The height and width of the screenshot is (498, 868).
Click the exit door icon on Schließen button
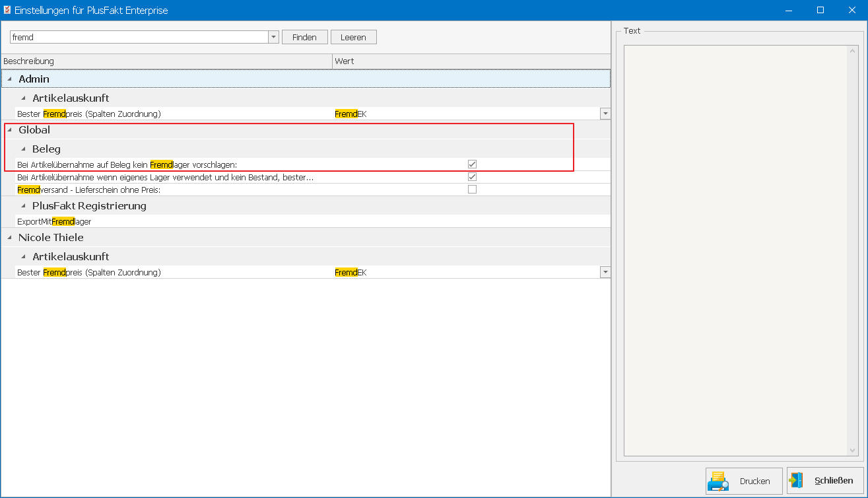[797, 480]
